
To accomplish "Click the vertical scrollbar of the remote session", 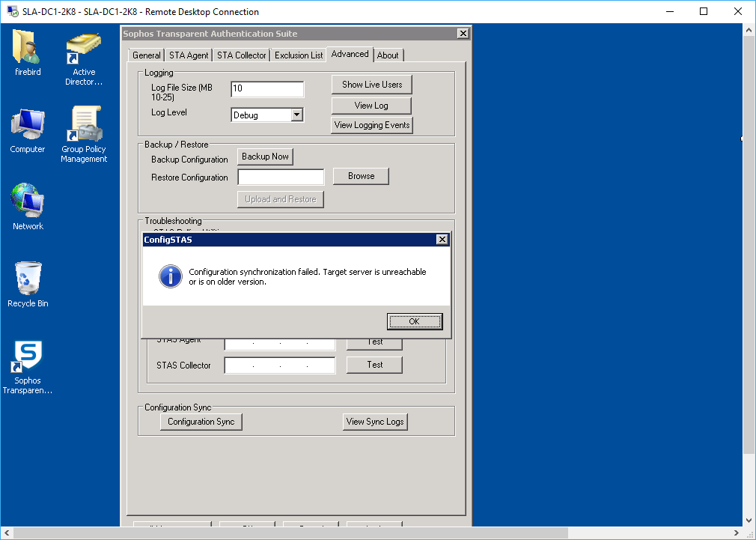I will pyautogui.click(x=749, y=246).
